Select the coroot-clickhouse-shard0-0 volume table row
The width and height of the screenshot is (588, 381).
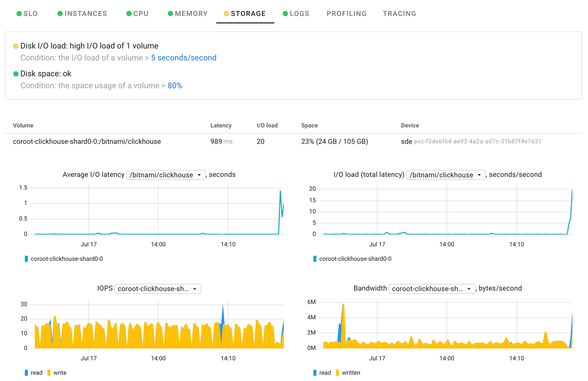tap(87, 141)
